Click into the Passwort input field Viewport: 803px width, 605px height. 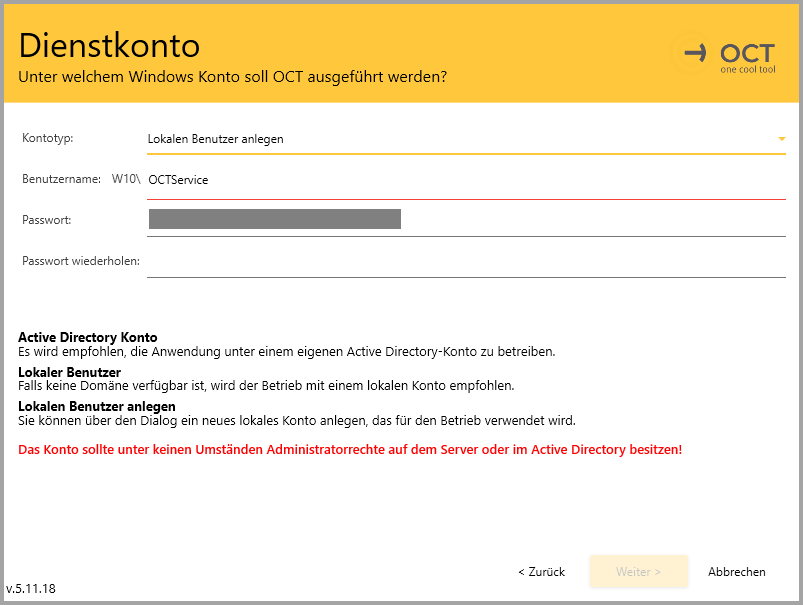click(x=465, y=220)
